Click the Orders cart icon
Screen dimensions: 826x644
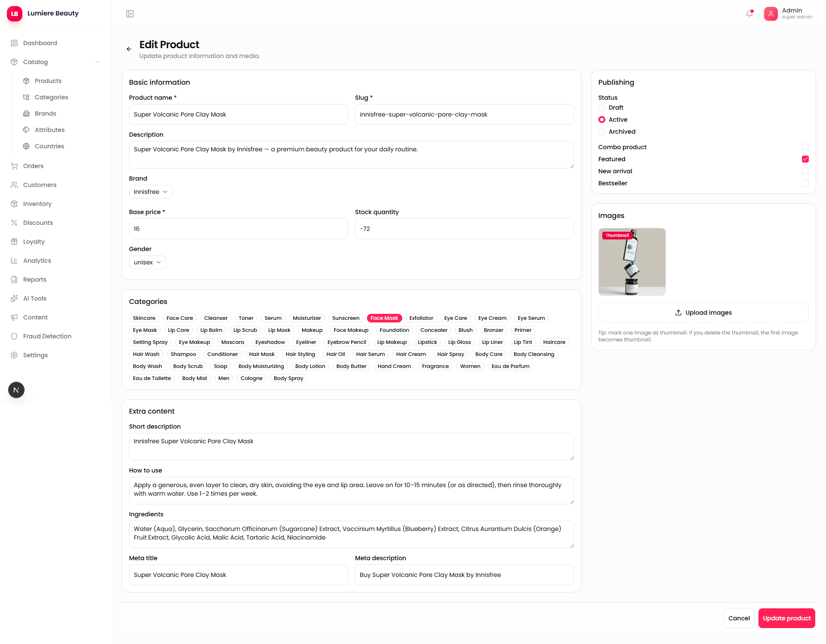pos(14,166)
